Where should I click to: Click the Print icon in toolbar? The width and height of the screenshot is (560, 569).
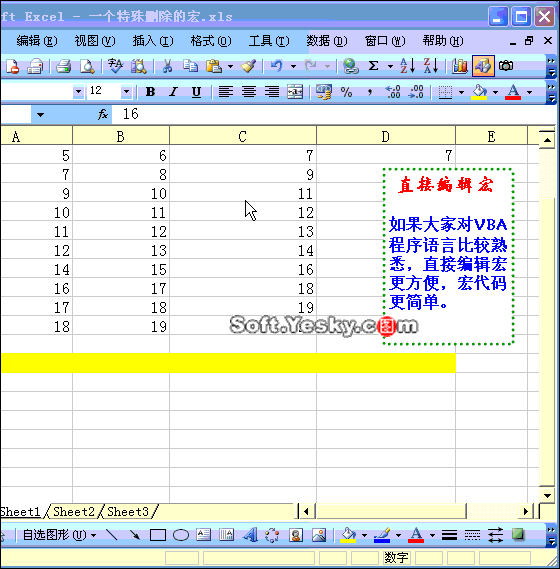pos(64,66)
